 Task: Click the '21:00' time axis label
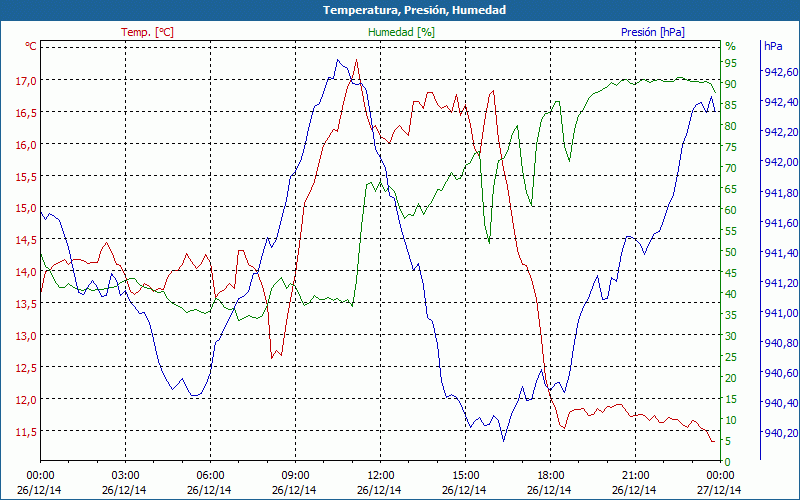point(636,476)
